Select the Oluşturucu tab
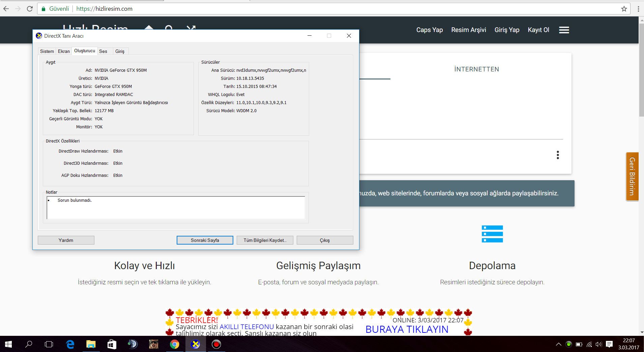The width and height of the screenshot is (644, 352). (x=85, y=51)
